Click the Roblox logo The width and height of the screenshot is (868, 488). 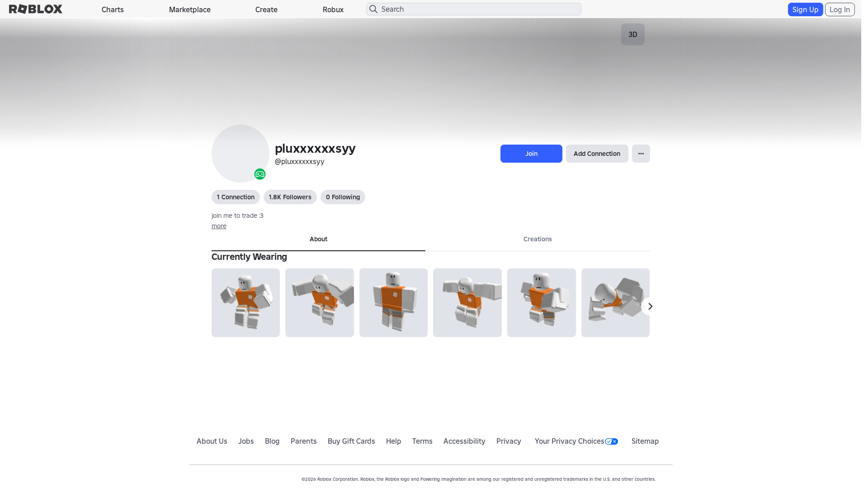pyautogui.click(x=36, y=9)
